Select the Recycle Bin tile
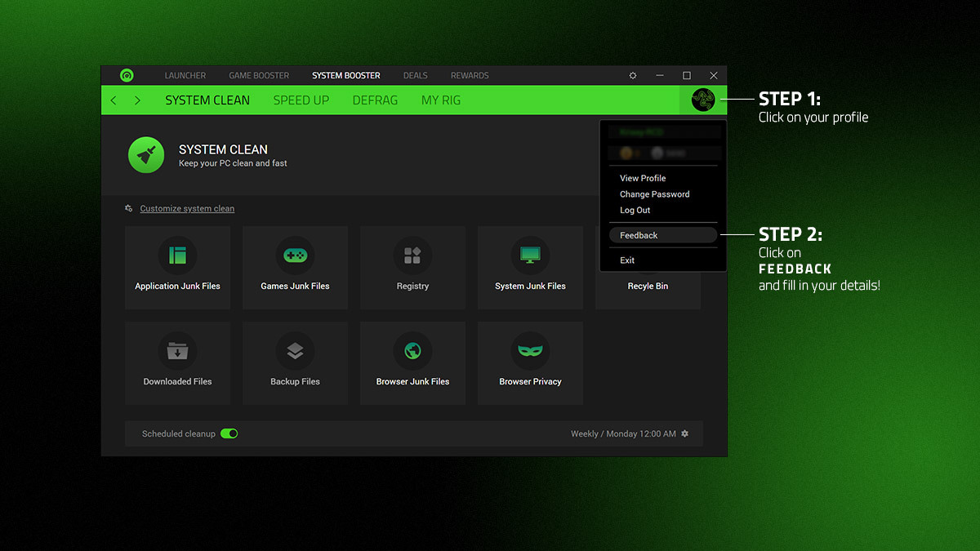 [x=648, y=291]
